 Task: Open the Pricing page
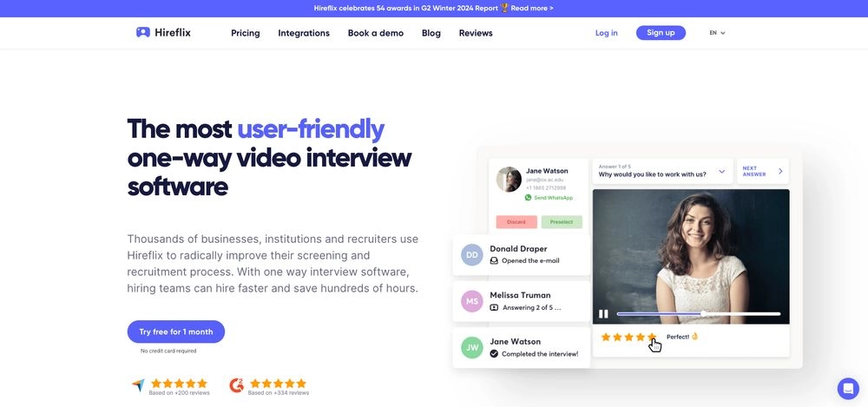click(246, 33)
